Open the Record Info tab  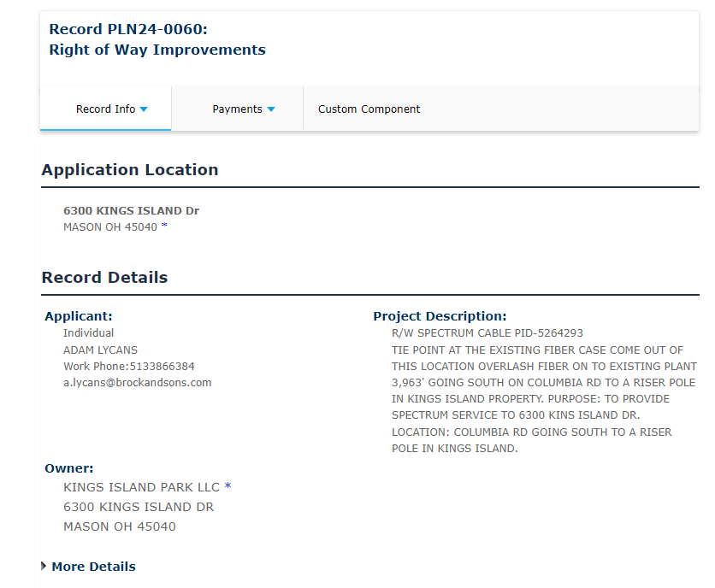point(105,109)
